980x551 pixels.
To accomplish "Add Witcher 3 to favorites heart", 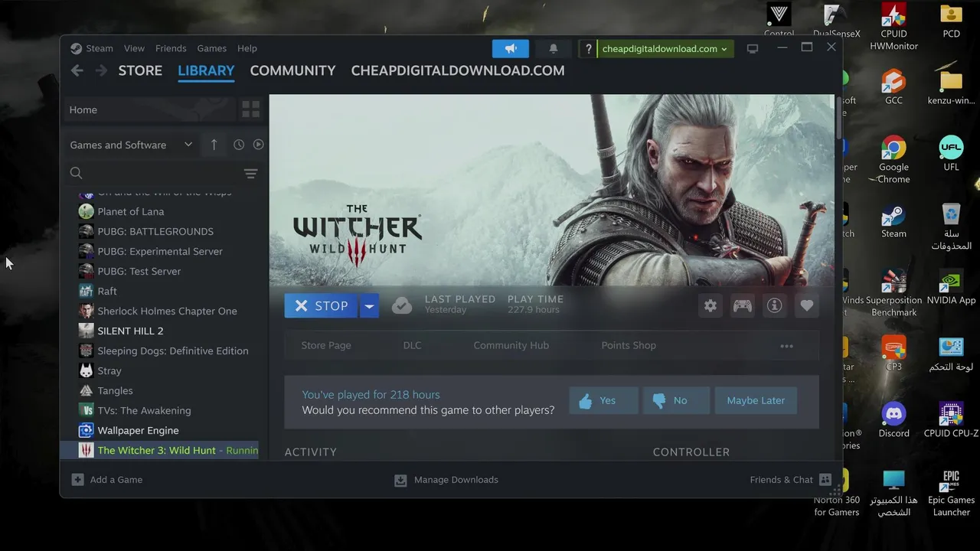I will 807,305.
